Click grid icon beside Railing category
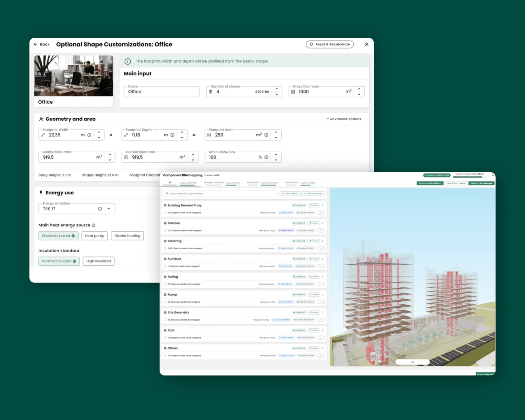The width and height of the screenshot is (525, 420). tap(165, 277)
